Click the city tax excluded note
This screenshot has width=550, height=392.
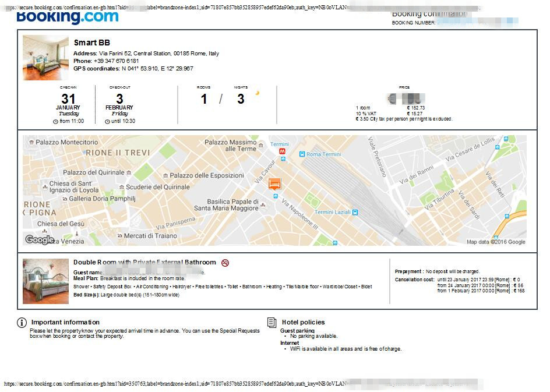coord(404,119)
